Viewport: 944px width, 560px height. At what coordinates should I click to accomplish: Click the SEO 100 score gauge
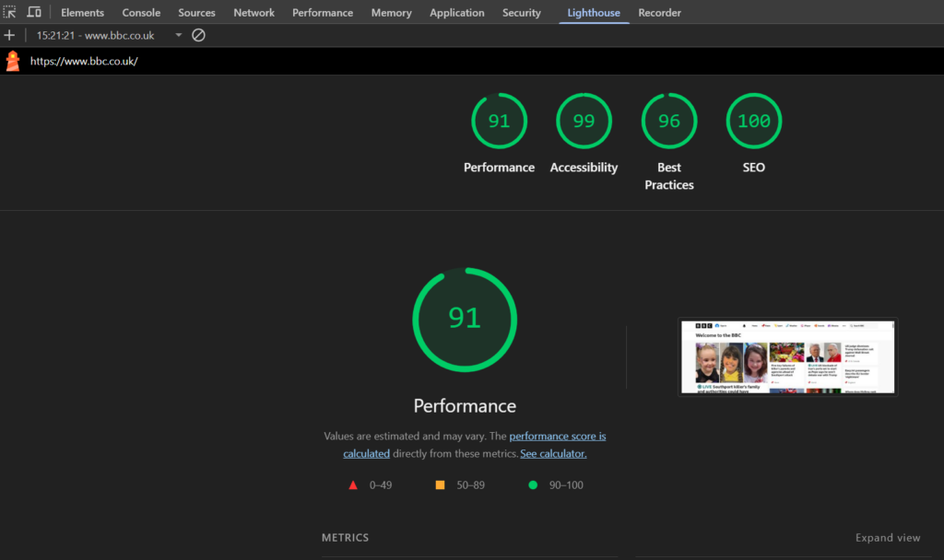(x=753, y=122)
